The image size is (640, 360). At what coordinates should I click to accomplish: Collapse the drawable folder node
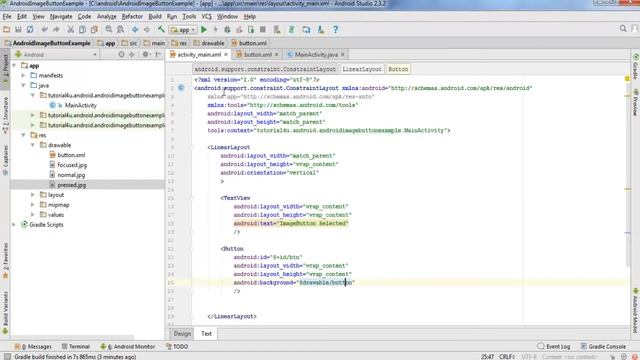[33, 145]
